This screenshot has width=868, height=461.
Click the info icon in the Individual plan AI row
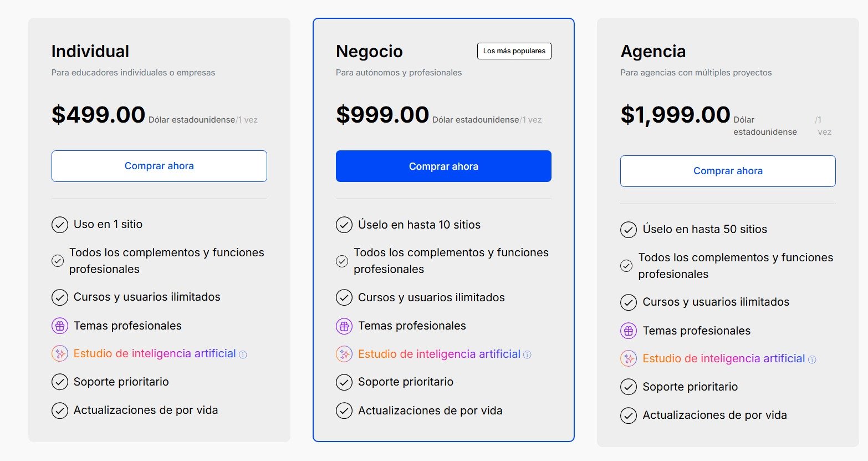[243, 354]
